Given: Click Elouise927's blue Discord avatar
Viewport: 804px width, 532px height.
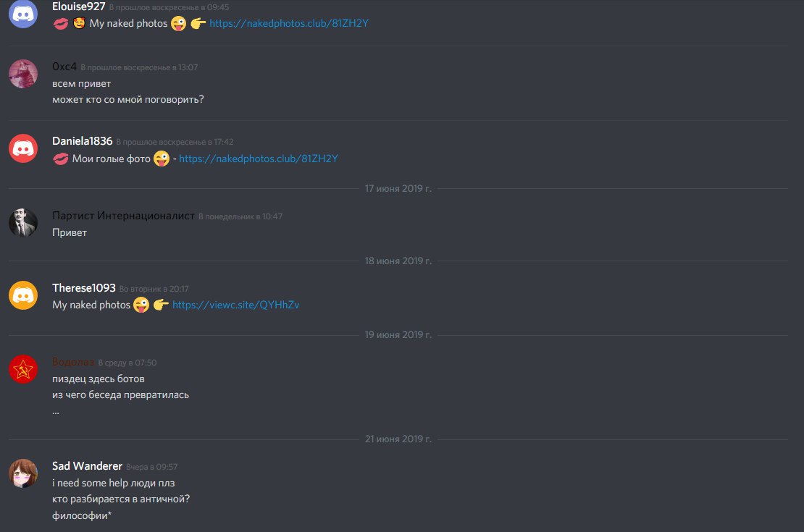Looking at the screenshot, I should pyautogui.click(x=23, y=14).
